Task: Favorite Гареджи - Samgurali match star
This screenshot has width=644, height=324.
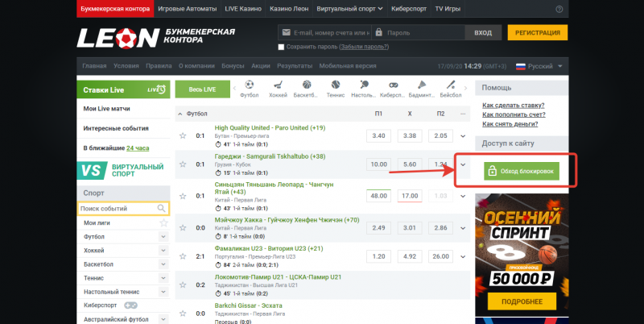Action: point(183,164)
